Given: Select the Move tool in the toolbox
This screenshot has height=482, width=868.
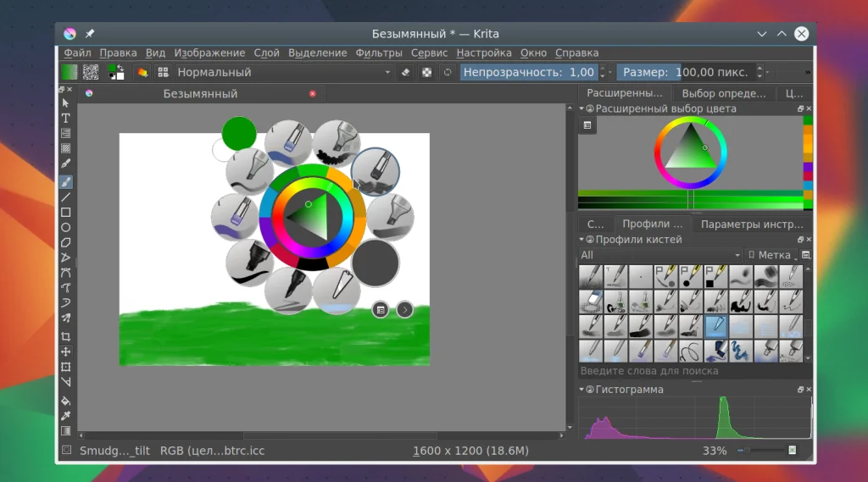Looking at the screenshot, I should (x=65, y=352).
